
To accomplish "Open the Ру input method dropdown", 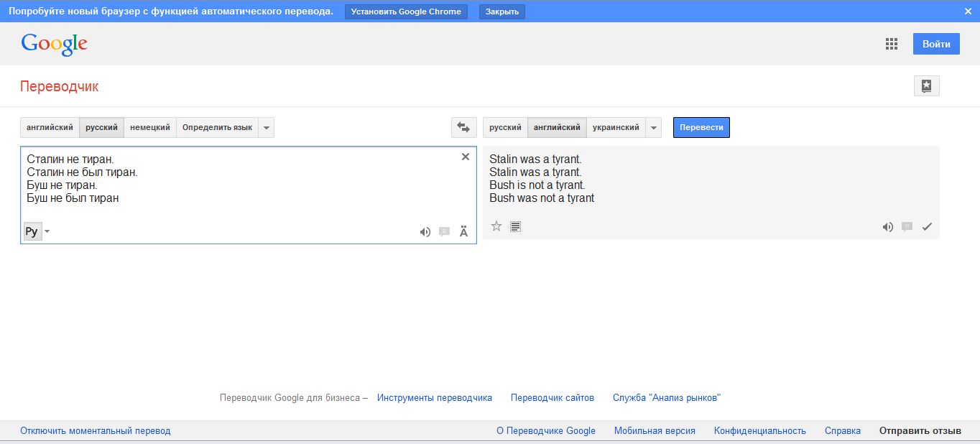I will click(x=47, y=231).
